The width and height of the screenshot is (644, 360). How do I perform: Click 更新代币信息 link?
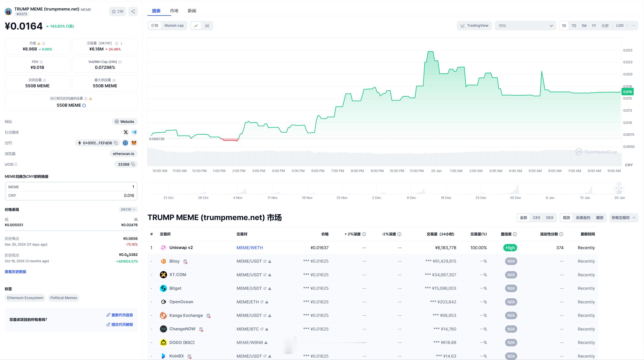tap(120, 315)
